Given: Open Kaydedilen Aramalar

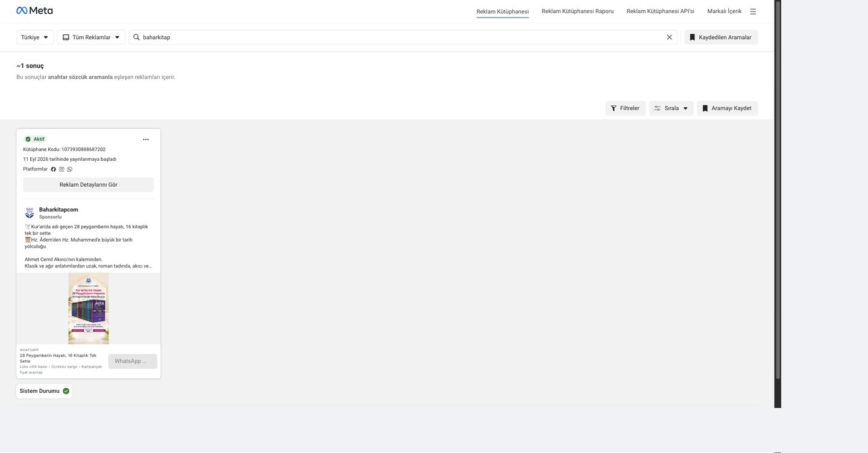Looking at the screenshot, I should [x=721, y=37].
